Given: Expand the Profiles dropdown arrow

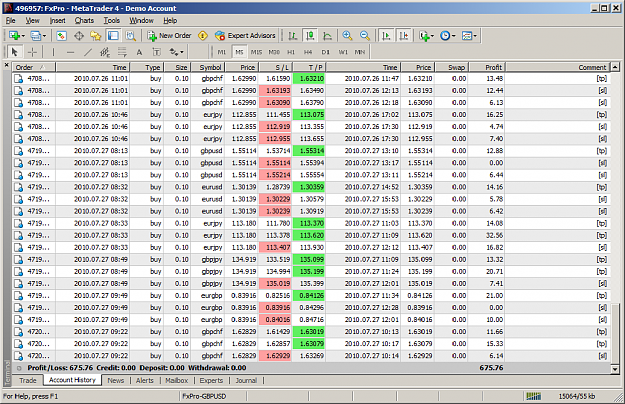Looking at the screenshot, I should tap(44, 36).
